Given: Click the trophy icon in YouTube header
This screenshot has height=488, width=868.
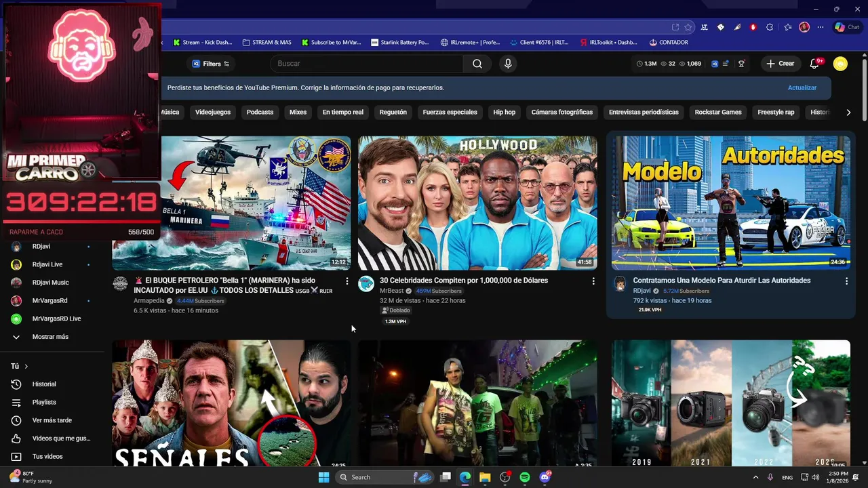Looking at the screenshot, I should (742, 64).
